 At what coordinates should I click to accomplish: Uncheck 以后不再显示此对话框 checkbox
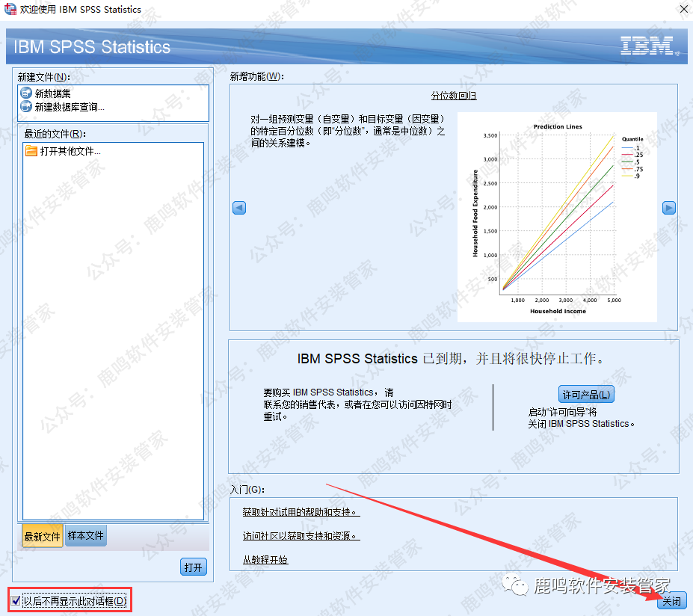point(16,600)
